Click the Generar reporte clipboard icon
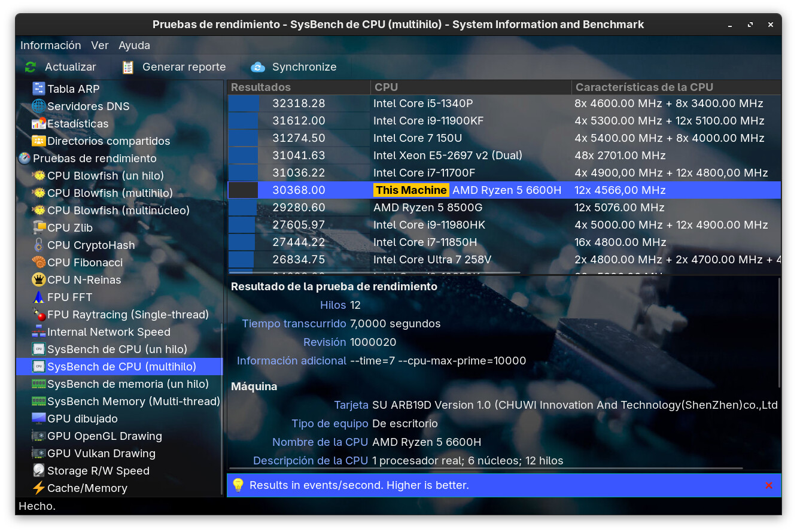This screenshot has width=797, height=532. [x=128, y=67]
